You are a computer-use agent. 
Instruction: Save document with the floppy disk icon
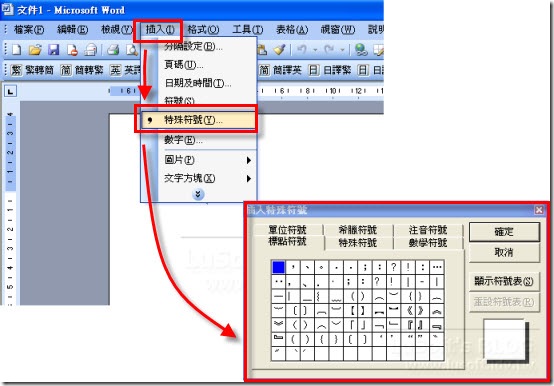(x=53, y=50)
